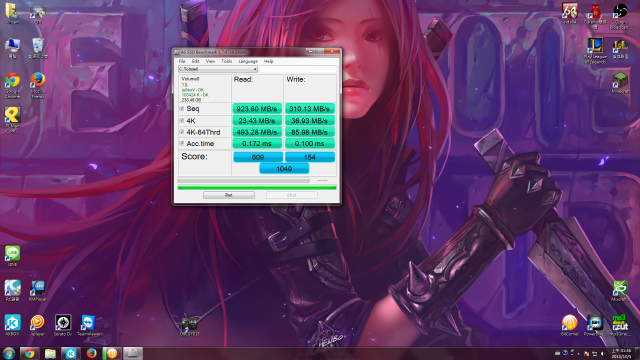Expand the drive selection dropdown
Screen dimensions: 640x360
[255, 69]
